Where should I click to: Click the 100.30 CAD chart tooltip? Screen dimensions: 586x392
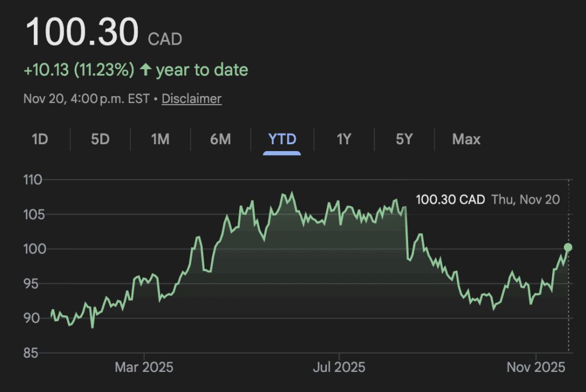[450, 200]
